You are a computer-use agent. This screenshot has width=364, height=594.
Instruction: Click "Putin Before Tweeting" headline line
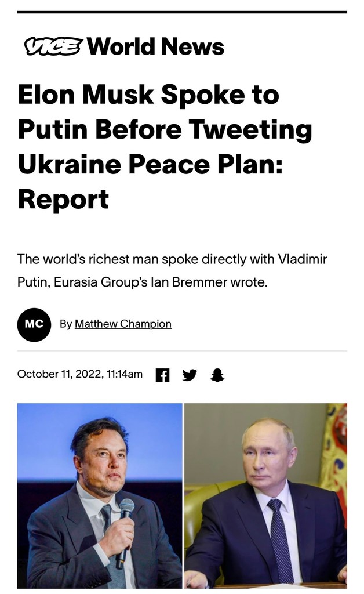click(165, 129)
